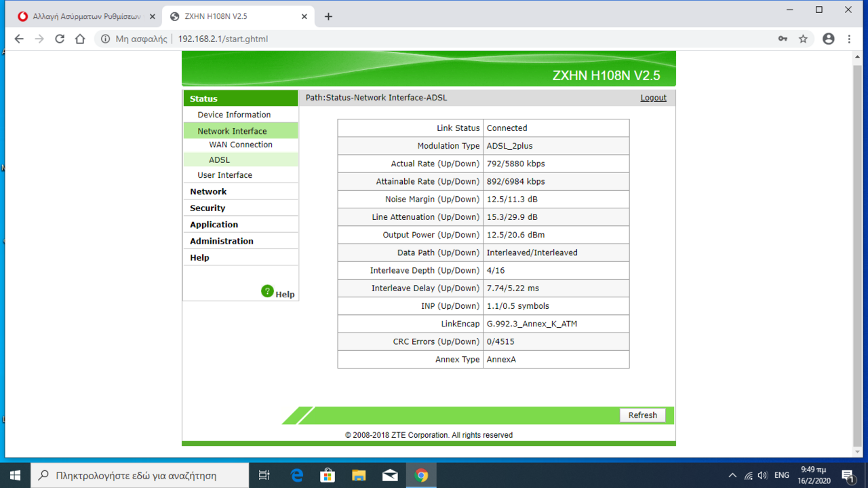This screenshot has width=868, height=488.
Task: Click output power '12.5/20.6 dBm'
Action: point(516,235)
